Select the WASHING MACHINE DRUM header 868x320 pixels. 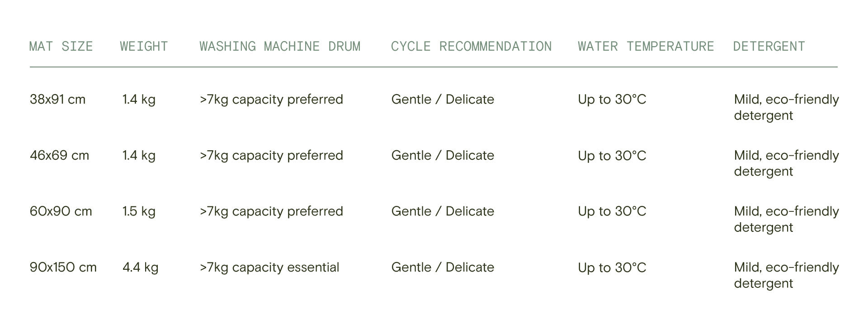[x=280, y=46]
